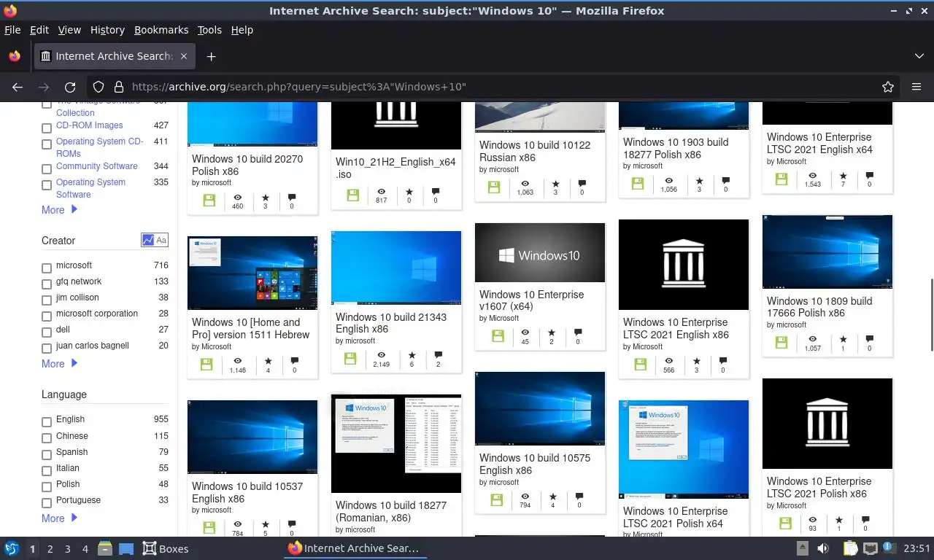Check the Chinese language filter
The image size is (934, 560).
click(x=47, y=439)
